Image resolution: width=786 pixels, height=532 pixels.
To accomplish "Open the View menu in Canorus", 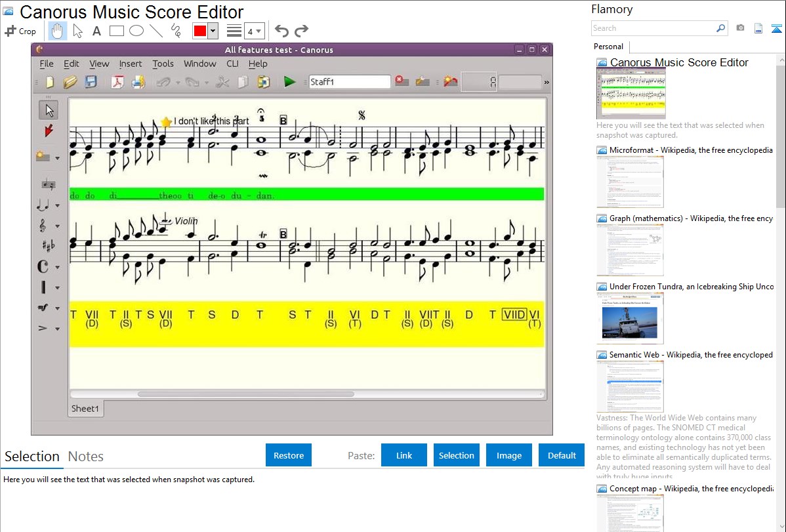I will tap(99, 64).
